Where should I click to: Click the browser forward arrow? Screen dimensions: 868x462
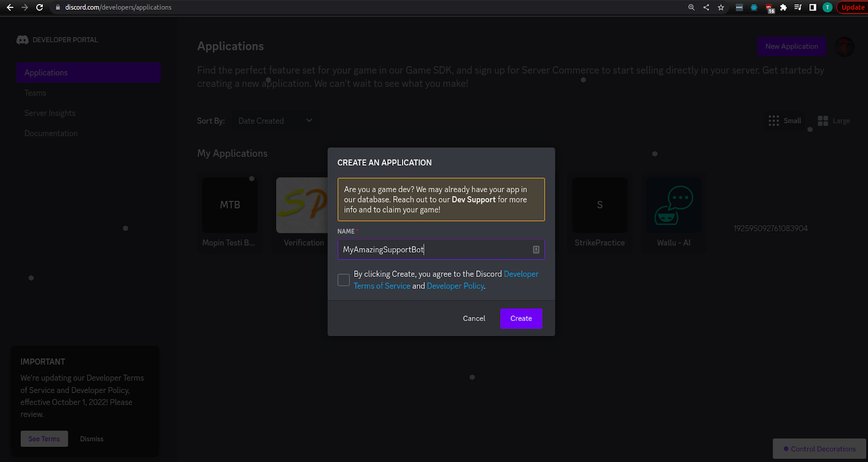[x=24, y=7]
